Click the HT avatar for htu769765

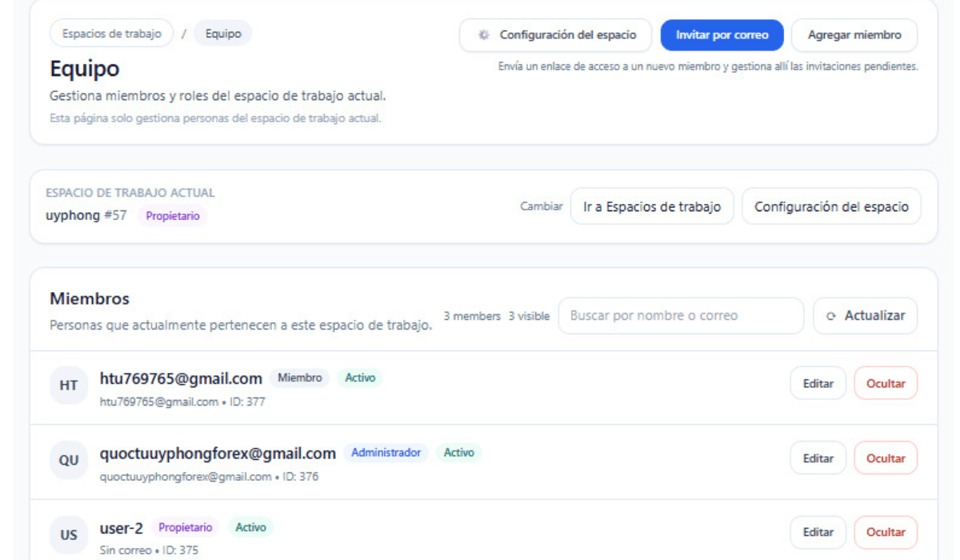pyautogui.click(x=69, y=386)
